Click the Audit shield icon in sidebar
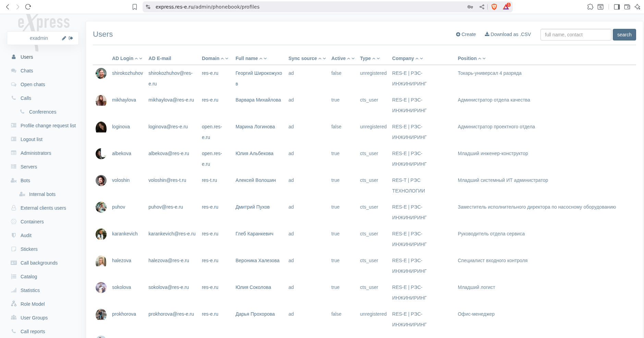Image resolution: width=644 pixels, height=338 pixels. [x=14, y=235]
